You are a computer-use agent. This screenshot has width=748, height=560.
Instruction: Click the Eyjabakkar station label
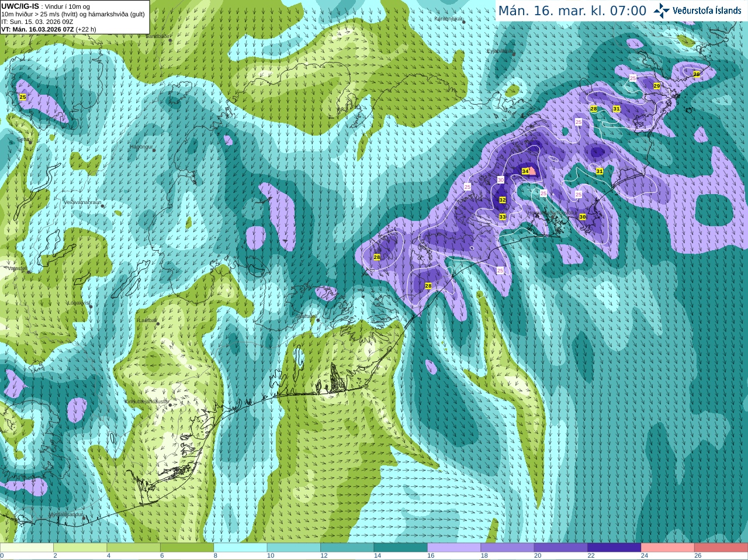point(500,51)
